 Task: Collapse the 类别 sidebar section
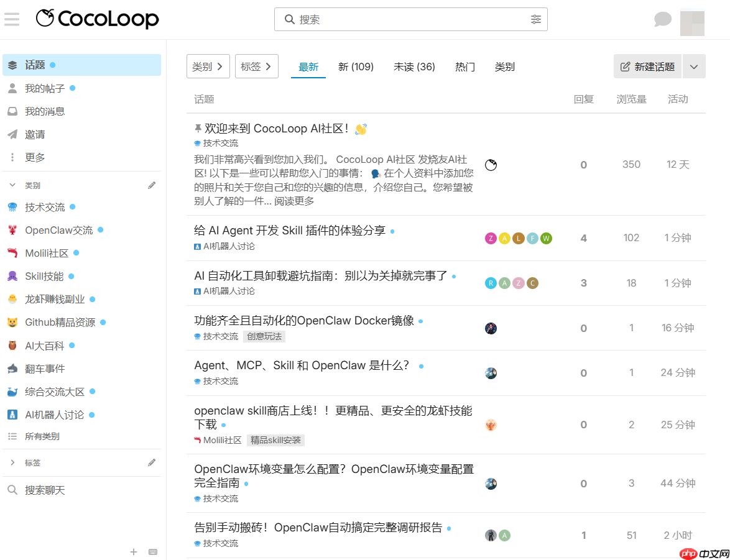(14, 185)
